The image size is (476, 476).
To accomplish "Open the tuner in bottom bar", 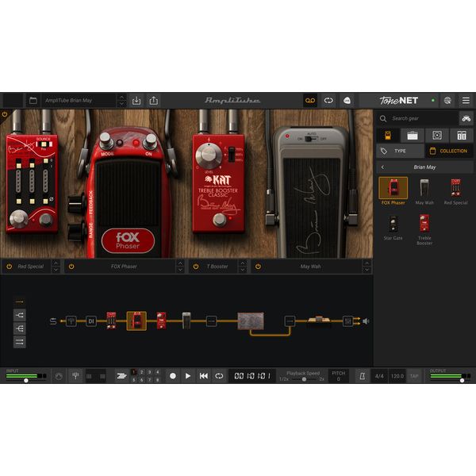I will pos(75,376).
